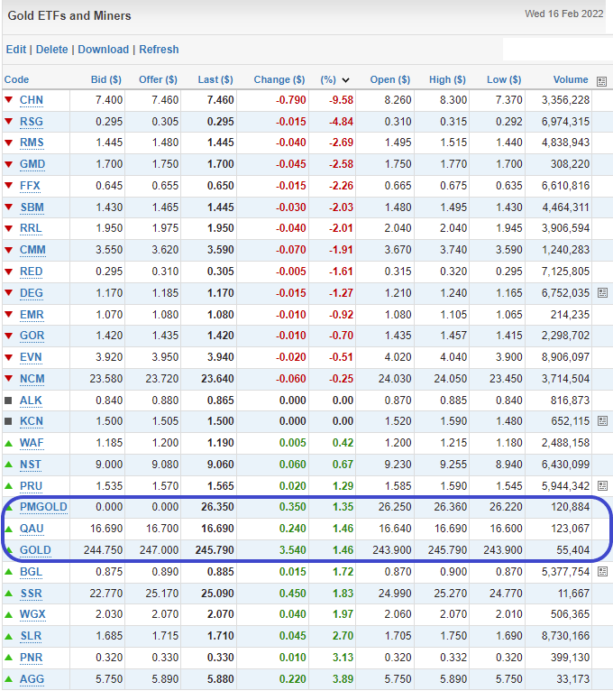Click the announcement icon in DEG row
The image size is (613, 700).
pos(601,293)
